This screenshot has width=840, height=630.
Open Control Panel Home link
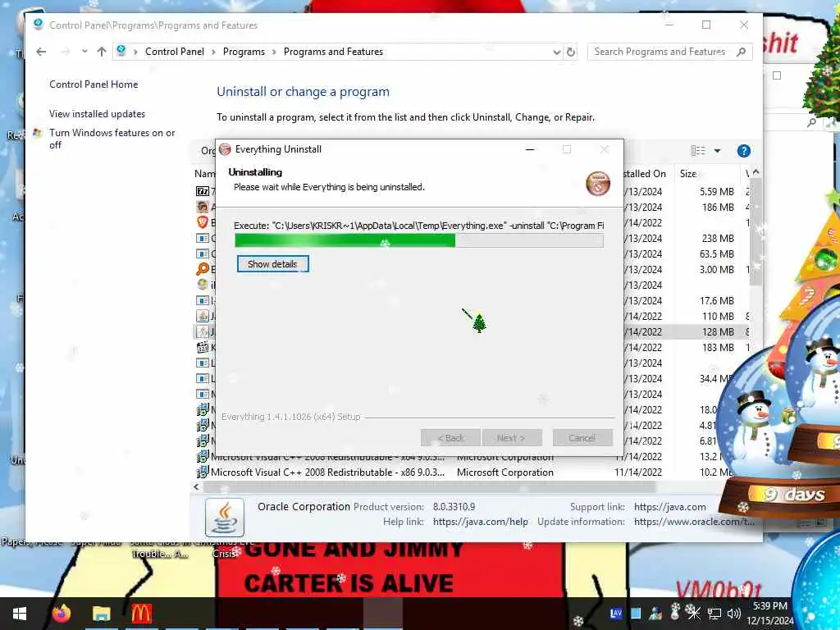(94, 84)
